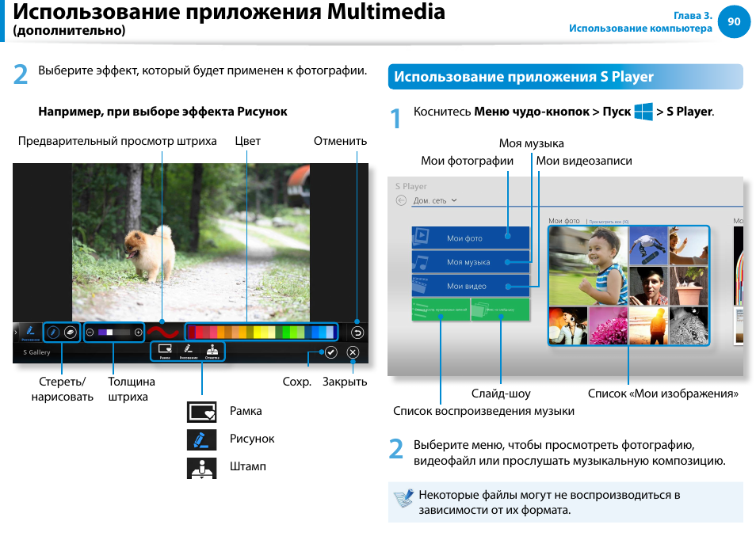Select the eraser tool in S Gallery
Viewport: 756px width, 536px height.
tap(71, 333)
